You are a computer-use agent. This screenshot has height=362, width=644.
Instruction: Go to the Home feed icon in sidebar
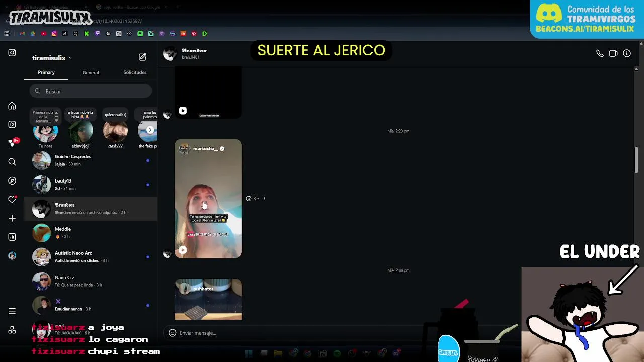coord(12,106)
